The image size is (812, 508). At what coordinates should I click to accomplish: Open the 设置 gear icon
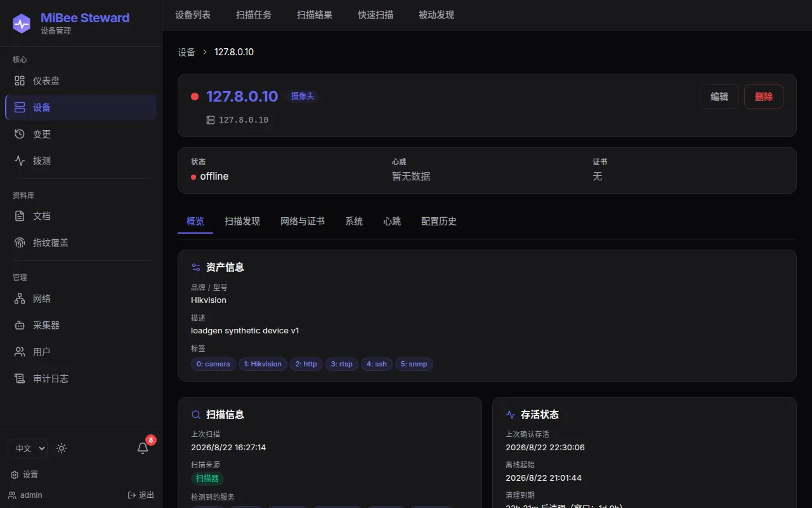15,475
